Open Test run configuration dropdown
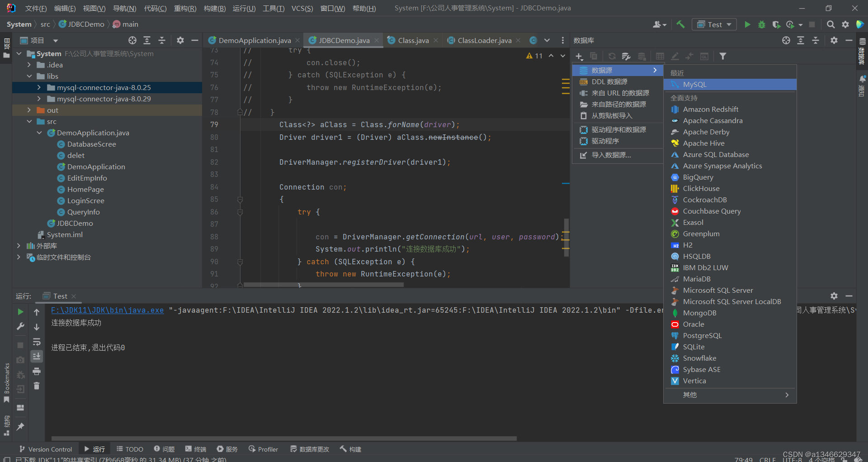 point(714,24)
